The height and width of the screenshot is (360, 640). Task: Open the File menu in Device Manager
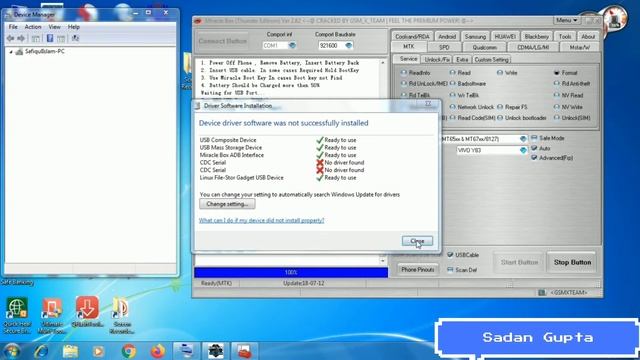pyautogui.click(x=13, y=27)
